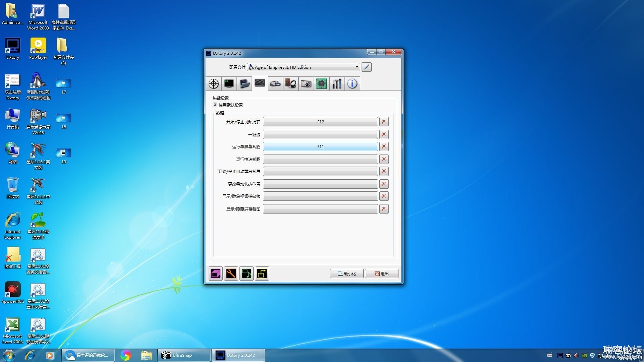Screen dimensions: 644x362
Task: Select the 回收站 recycle bin icon
Action: [x=13, y=188]
